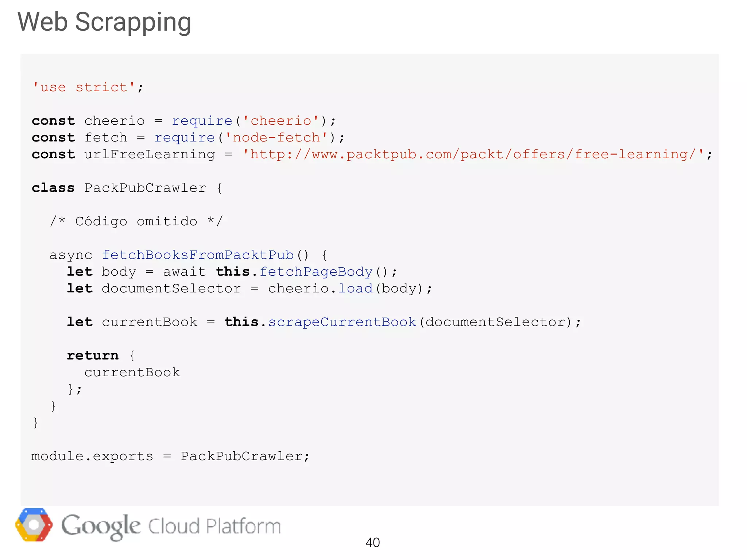Click the '/* Código omitido */' comment

tap(136, 221)
